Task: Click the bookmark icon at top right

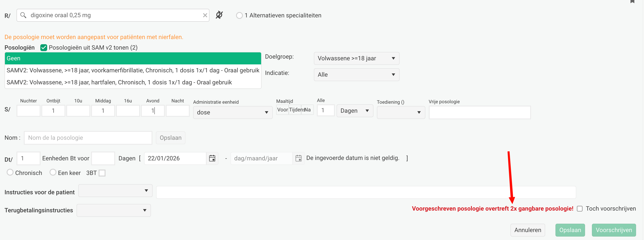Action: pos(632,2)
